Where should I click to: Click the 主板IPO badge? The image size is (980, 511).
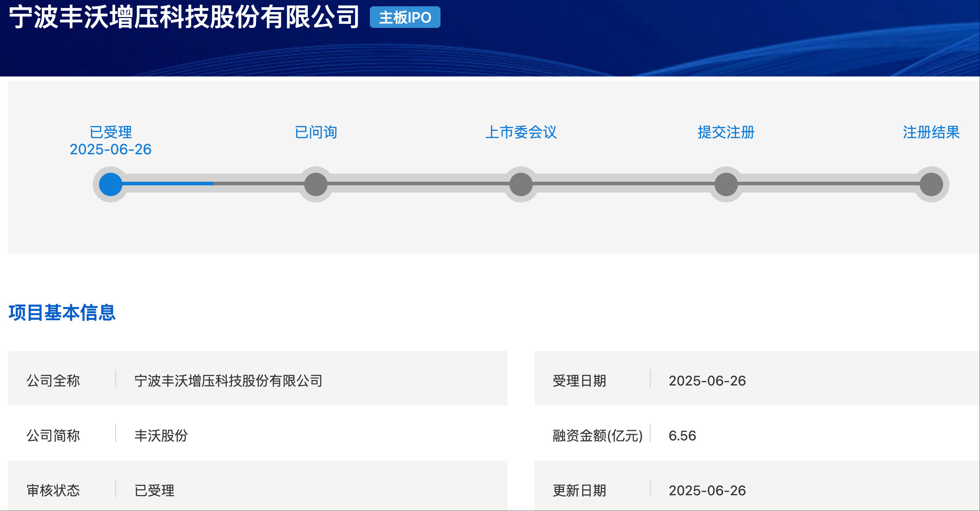pyautogui.click(x=405, y=18)
